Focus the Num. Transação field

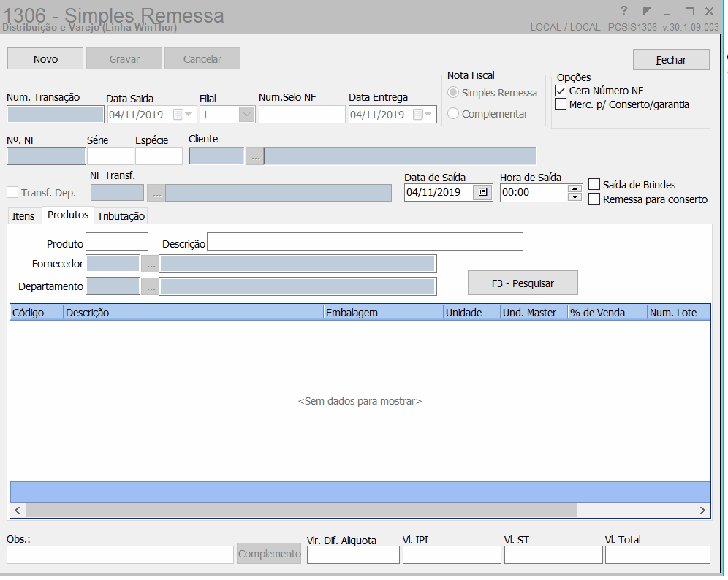click(x=56, y=115)
